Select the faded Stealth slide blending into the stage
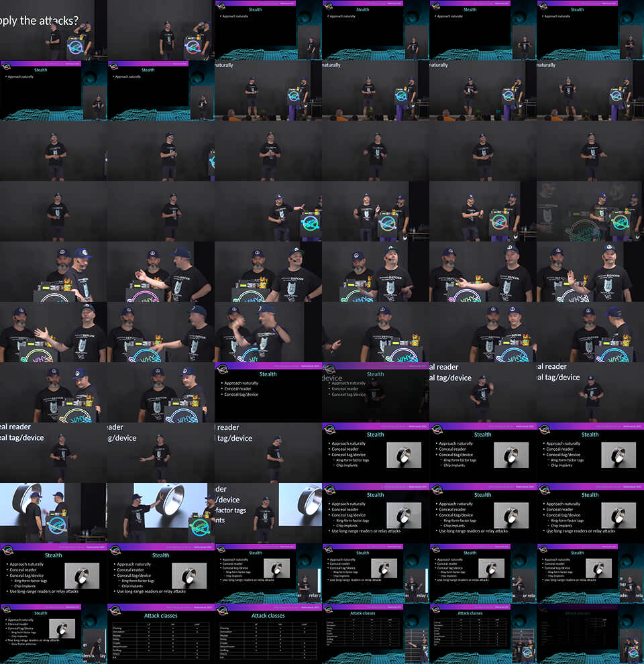 point(376,392)
